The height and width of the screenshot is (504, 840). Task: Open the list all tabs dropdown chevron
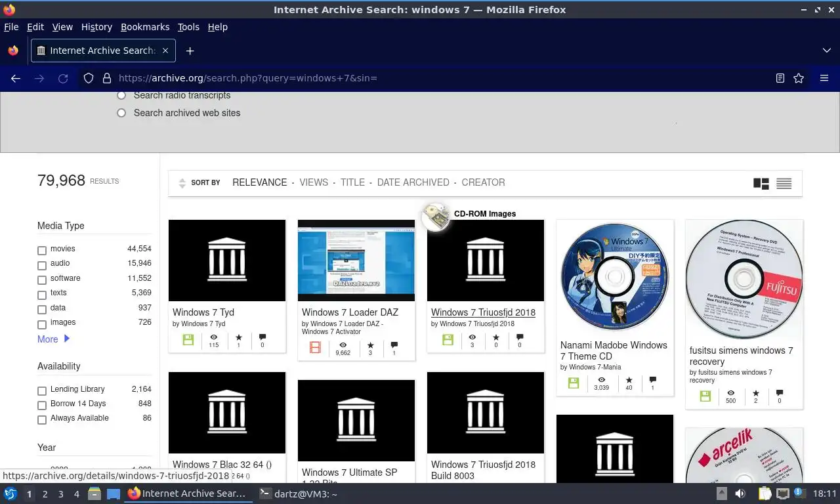[826, 51]
